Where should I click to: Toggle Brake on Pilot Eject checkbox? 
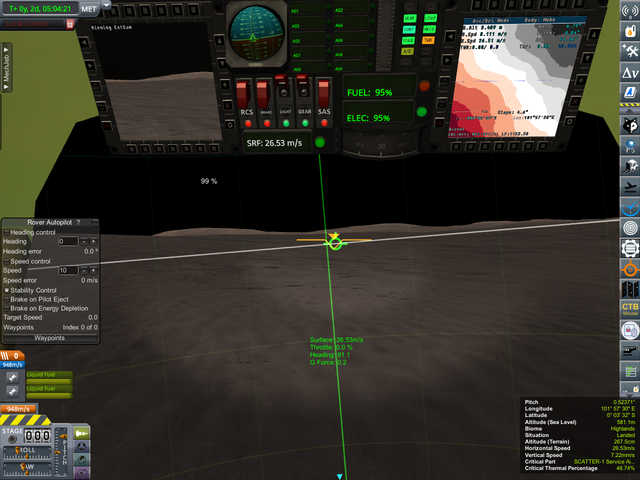point(7,299)
